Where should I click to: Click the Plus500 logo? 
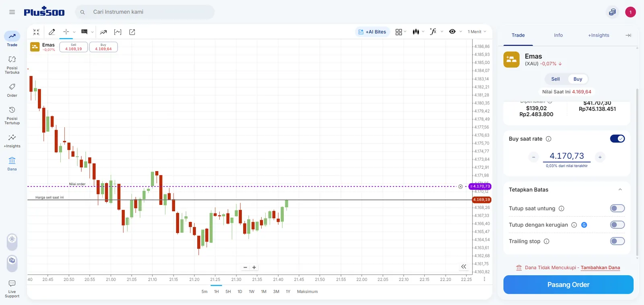[x=44, y=12]
